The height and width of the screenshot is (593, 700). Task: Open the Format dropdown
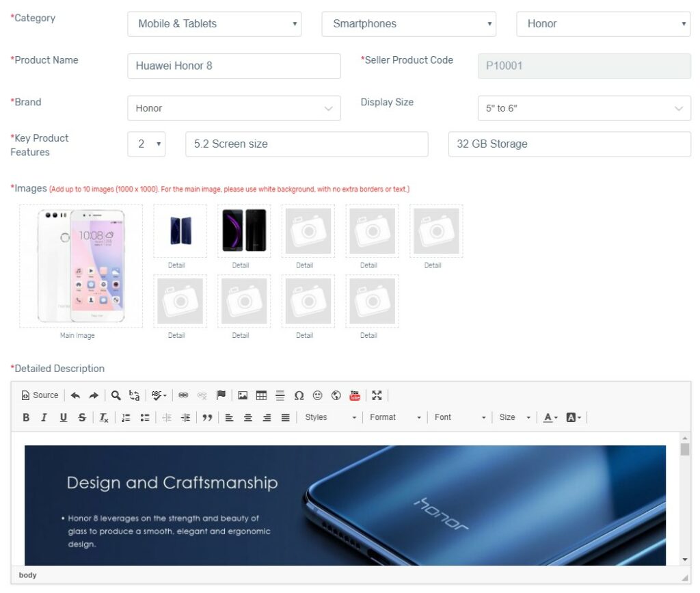[x=395, y=417]
